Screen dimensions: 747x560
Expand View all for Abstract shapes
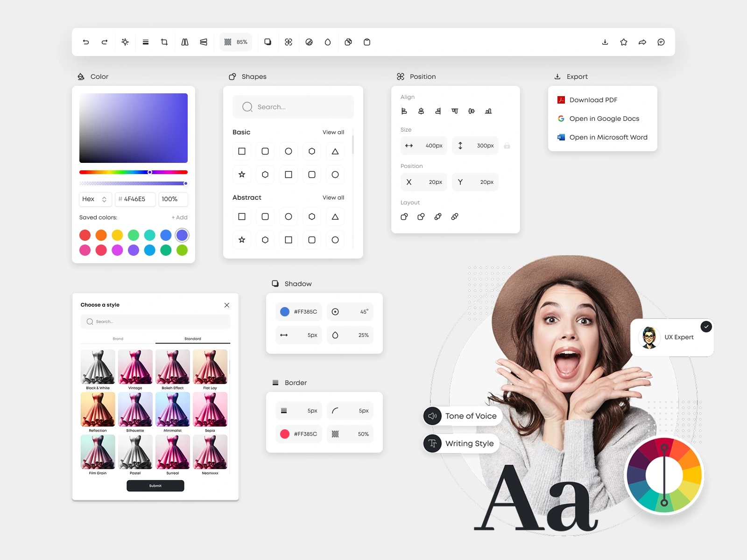333,197
